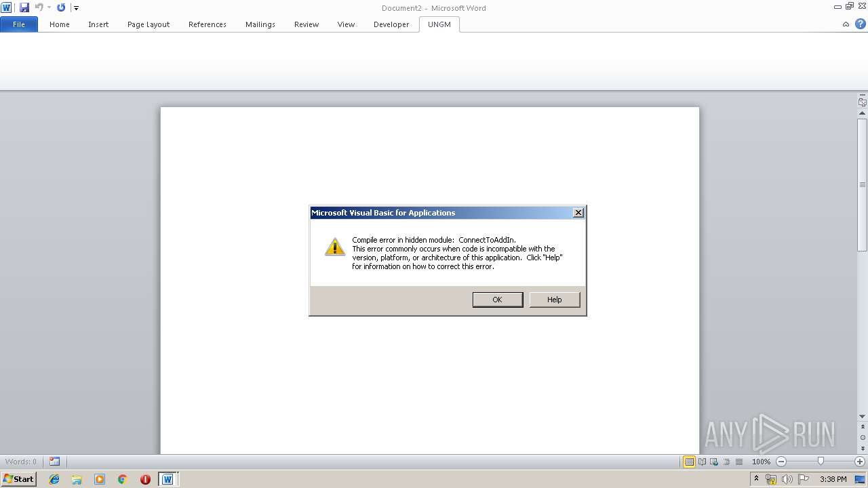Click the 3:38 PM clock

click(833, 479)
